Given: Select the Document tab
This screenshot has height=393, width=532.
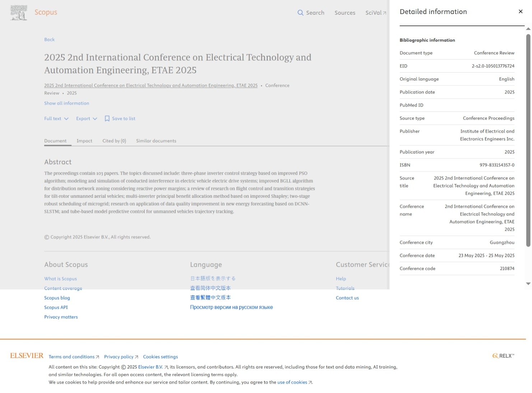Looking at the screenshot, I should pyautogui.click(x=55, y=141).
